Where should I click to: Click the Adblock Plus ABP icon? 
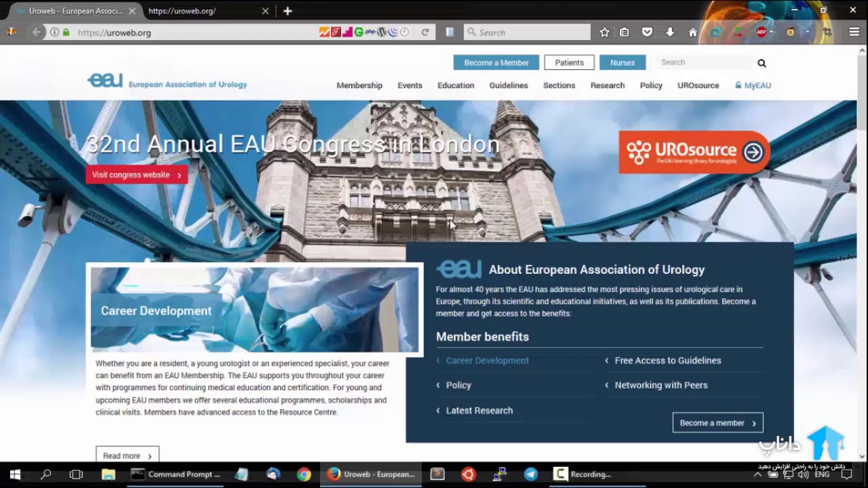point(762,32)
